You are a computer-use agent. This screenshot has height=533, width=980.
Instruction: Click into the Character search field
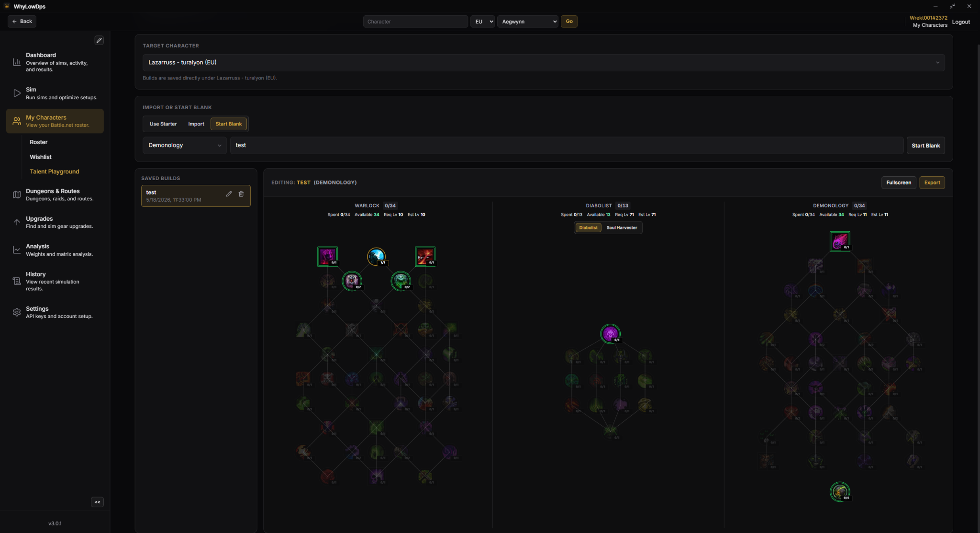[415, 22]
